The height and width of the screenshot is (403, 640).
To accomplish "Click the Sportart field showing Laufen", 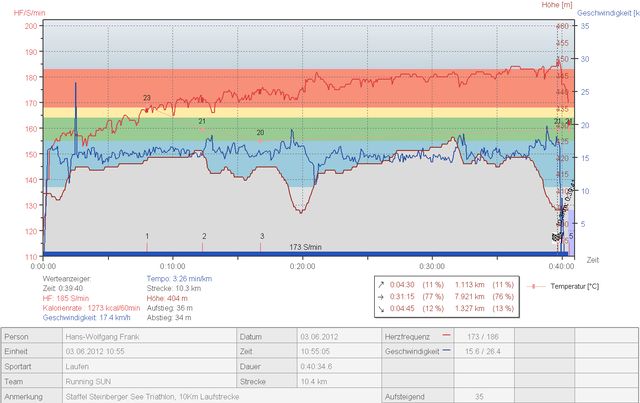I will pyautogui.click(x=150, y=366).
